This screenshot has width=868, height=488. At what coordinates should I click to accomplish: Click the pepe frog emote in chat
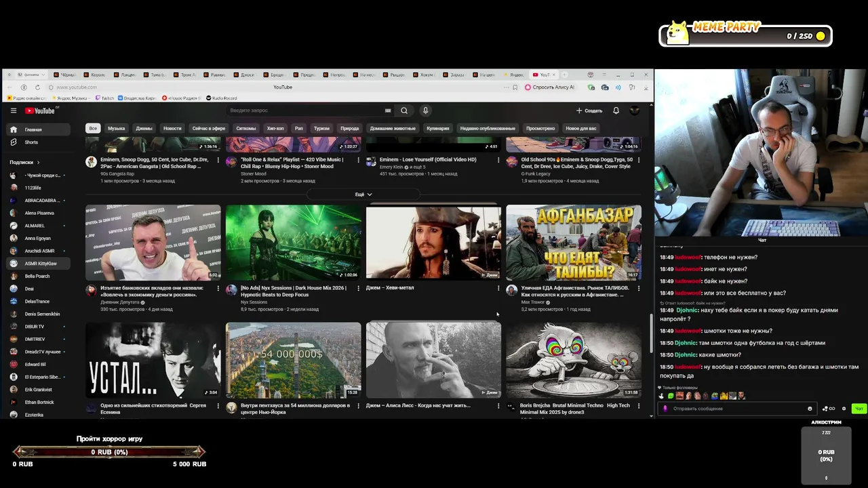coord(715,396)
